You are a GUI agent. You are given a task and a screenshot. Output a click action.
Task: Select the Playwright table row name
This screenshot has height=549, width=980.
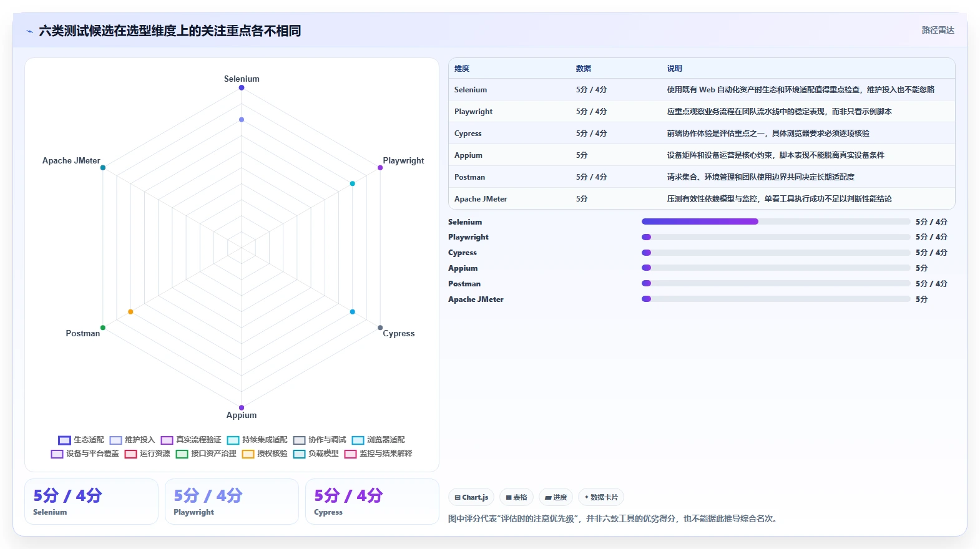pos(473,112)
